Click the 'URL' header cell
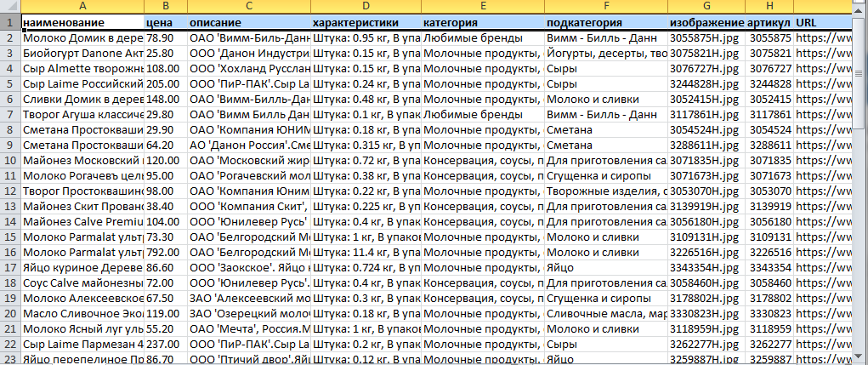The width and height of the screenshot is (868, 365). (x=823, y=23)
